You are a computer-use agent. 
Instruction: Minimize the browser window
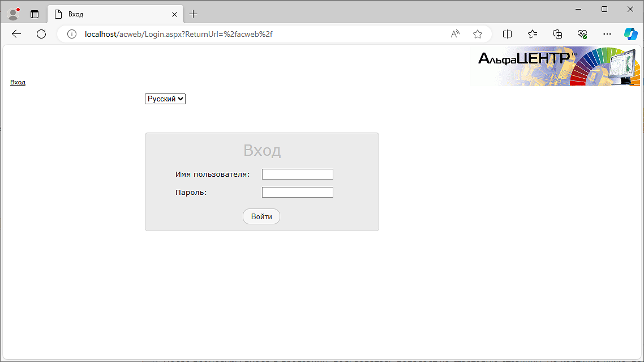578,9
